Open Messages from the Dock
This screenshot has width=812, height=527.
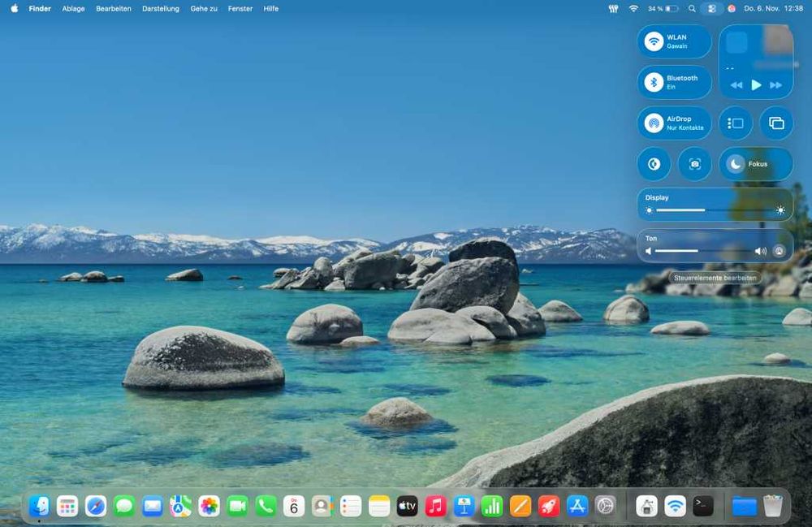[124, 506]
